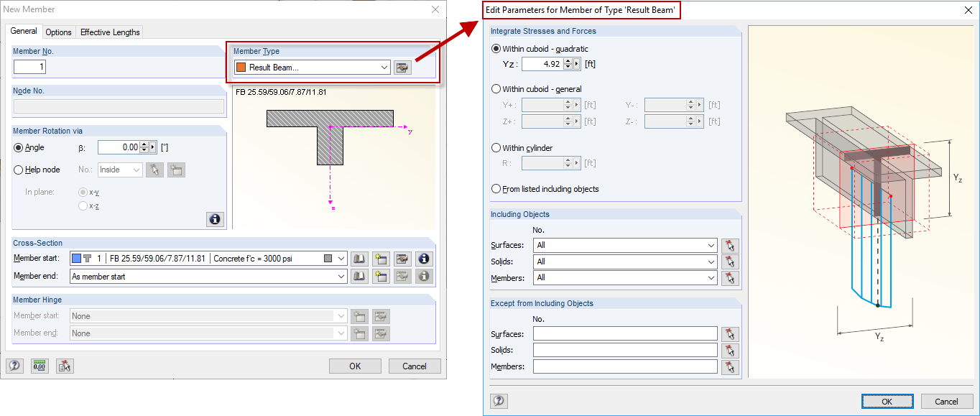Show Member start cross-section info
The width and height of the screenshot is (980, 416).
click(x=424, y=259)
